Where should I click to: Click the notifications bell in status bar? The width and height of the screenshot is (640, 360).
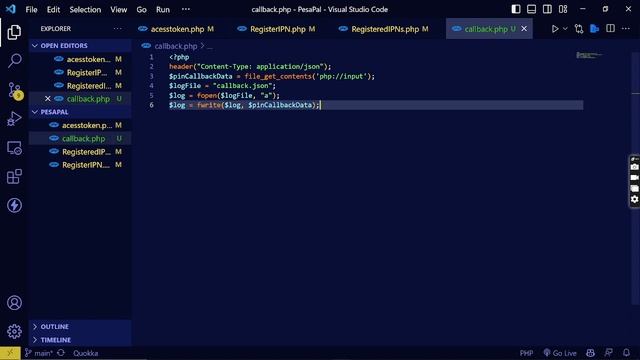[627, 353]
